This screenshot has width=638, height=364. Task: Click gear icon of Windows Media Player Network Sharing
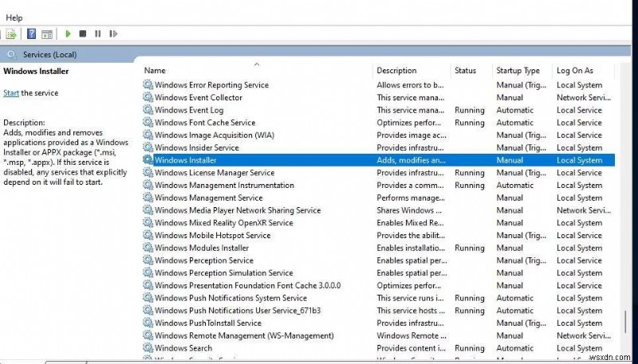[148, 210]
